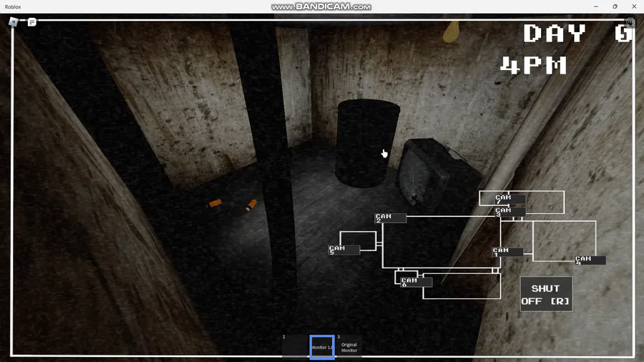The height and width of the screenshot is (362, 644).
Task: Select Original Monitor in hotbar slot 3
Action: [x=348, y=347]
